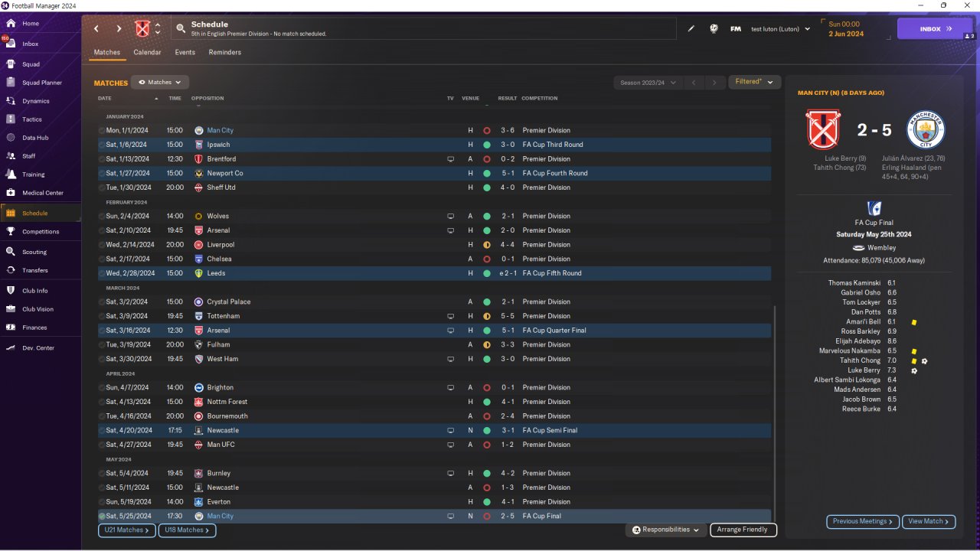Open Squad in the sidebar
980x551 pixels.
pos(31,64)
